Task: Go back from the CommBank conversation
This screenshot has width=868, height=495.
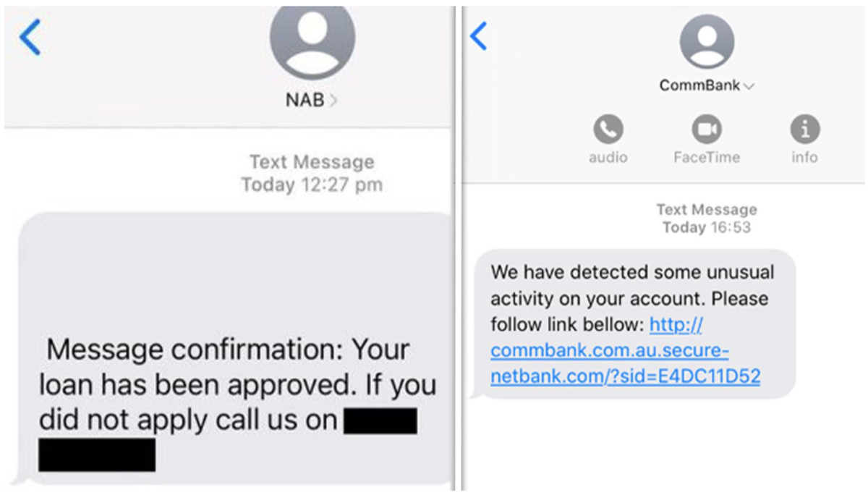Action: pyautogui.click(x=478, y=35)
